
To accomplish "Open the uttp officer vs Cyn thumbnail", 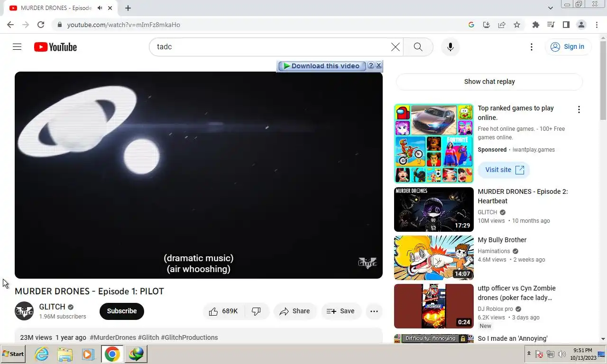I will 434,306.
